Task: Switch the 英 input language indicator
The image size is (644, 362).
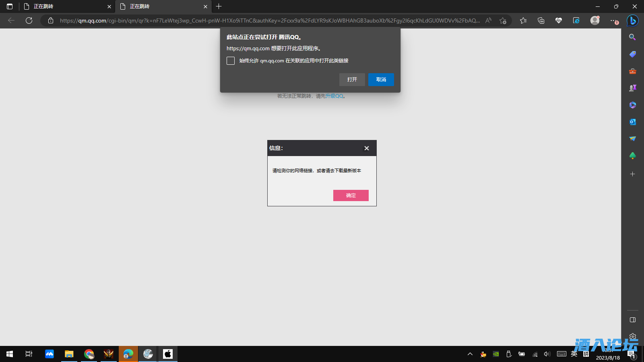Action: pyautogui.click(x=574, y=354)
